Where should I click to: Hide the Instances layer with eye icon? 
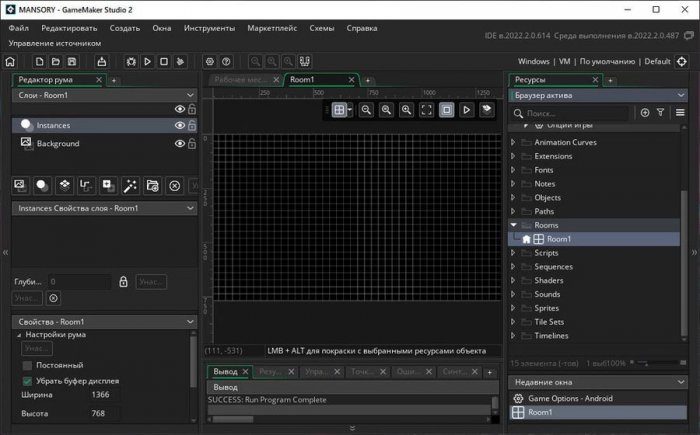180,126
